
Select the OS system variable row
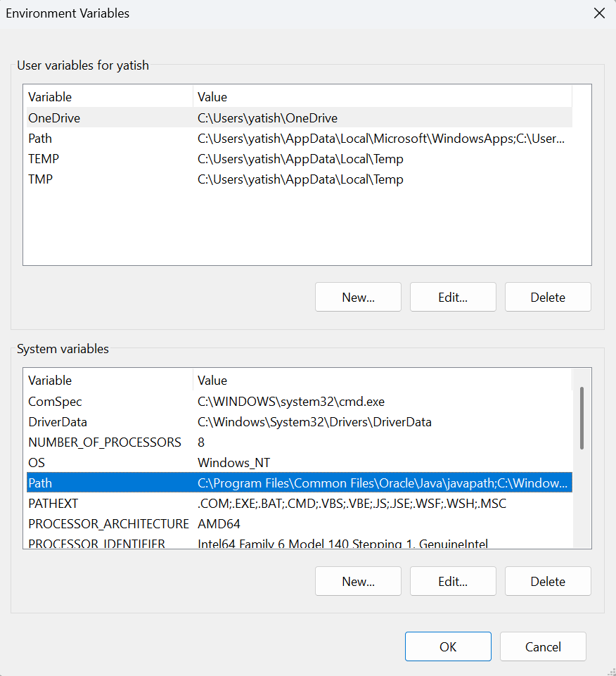(105, 462)
